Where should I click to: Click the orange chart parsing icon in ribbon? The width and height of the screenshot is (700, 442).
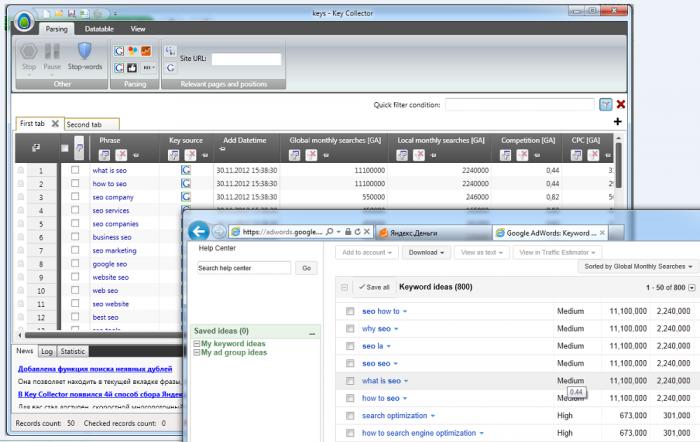pyautogui.click(x=146, y=51)
